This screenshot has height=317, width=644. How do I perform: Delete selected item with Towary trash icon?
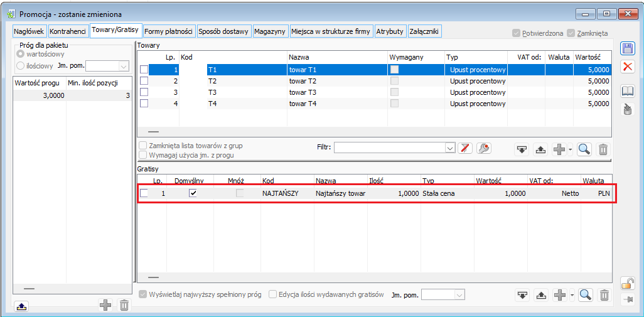pyautogui.click(x=603, y=149)
